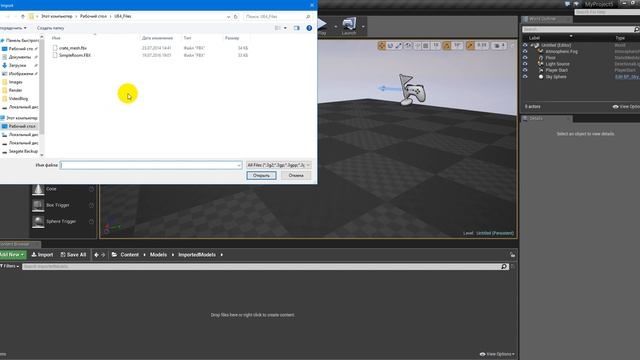Sort files by the Имя column header

(x=56, y=38)
